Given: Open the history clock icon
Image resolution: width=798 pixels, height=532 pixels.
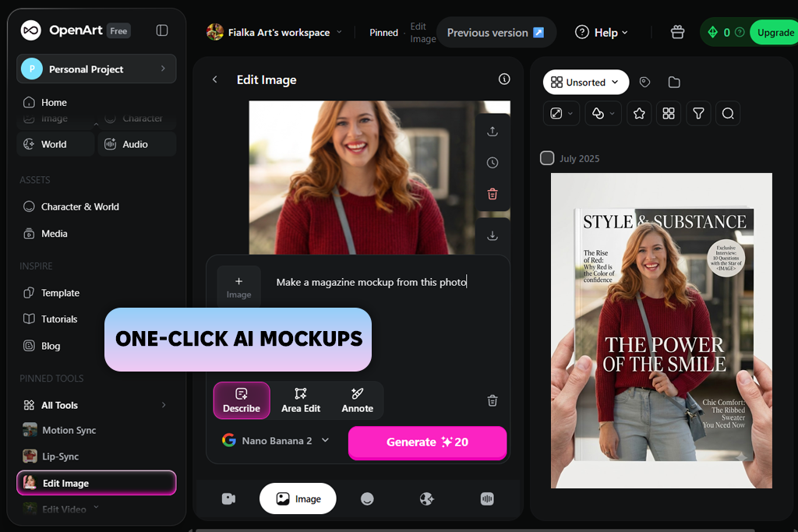Looking at the screenshot, I should (x=493, y=163).
